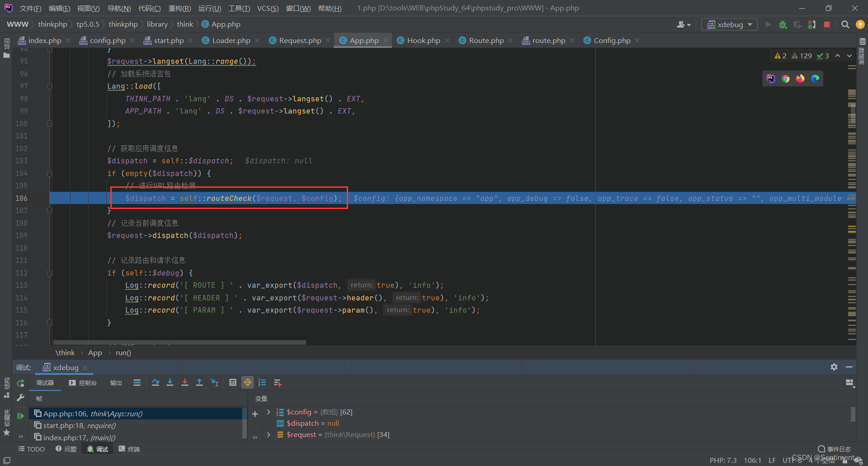The image size is (868, 466).
Task: Collapse code fold at line 112
Action: coord(50,273)
